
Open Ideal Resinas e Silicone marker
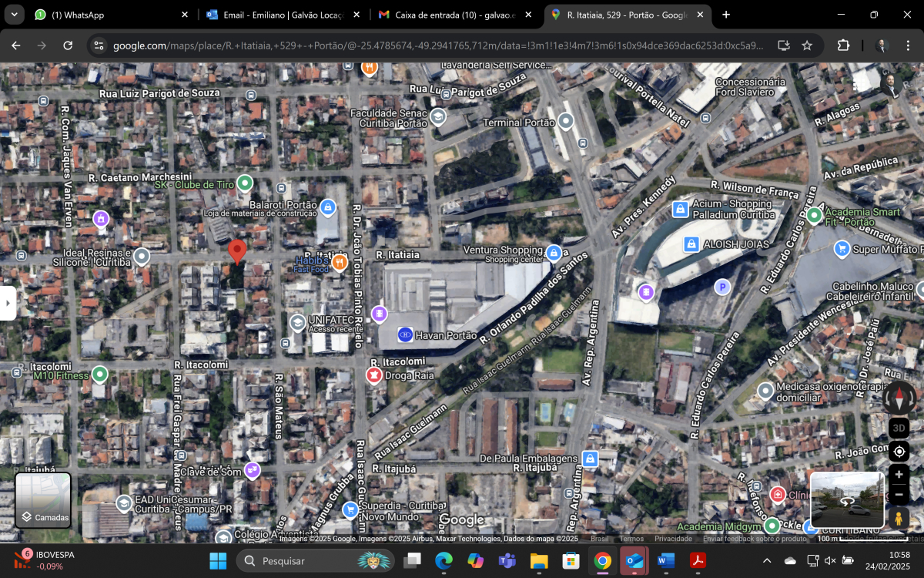point(142,256)
